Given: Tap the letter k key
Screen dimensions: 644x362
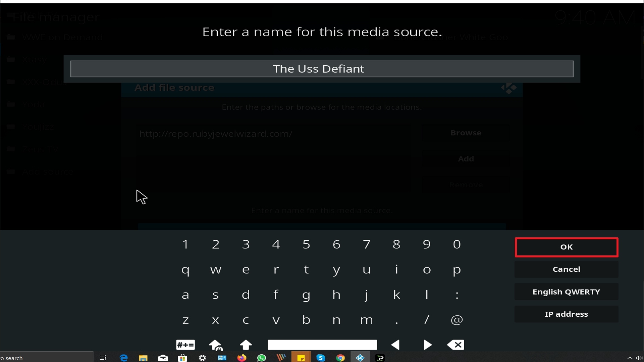Looking at the screenshot, I should pyautogui.click(x=397, y=295).
